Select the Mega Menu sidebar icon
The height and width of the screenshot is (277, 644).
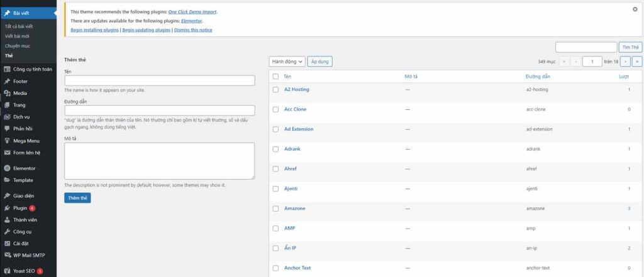pos(7,141)
